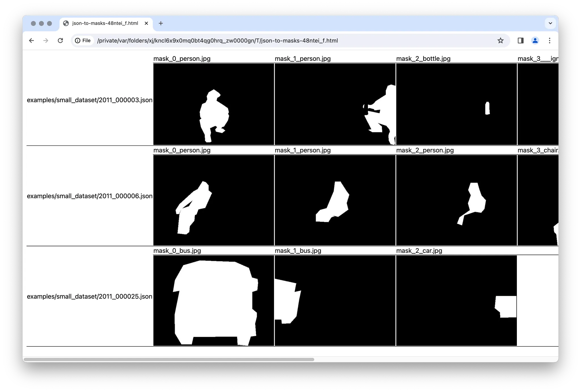Toggle the browser side panel icon
The height and width of the screenshot is (392, 581).
pyautogui.click(x=520, y=41)
